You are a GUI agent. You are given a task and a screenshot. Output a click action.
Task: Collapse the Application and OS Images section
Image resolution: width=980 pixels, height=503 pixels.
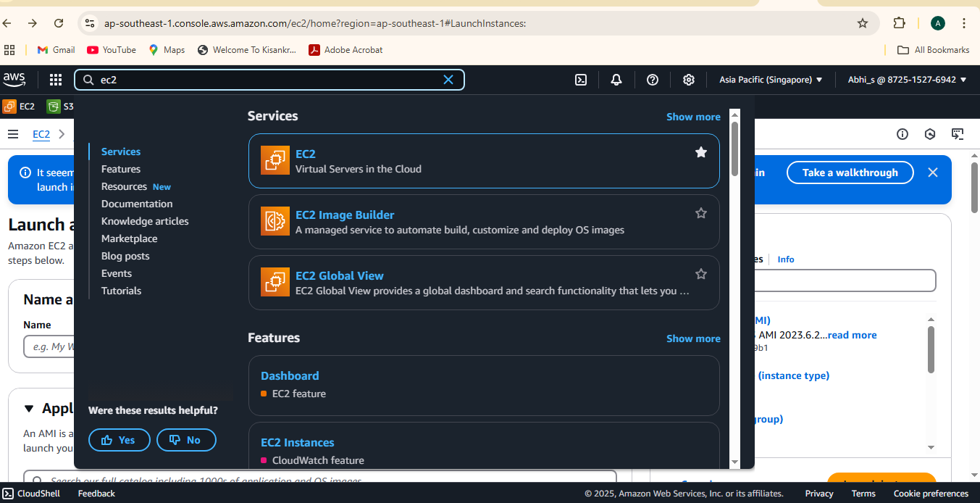coord(29,409)
